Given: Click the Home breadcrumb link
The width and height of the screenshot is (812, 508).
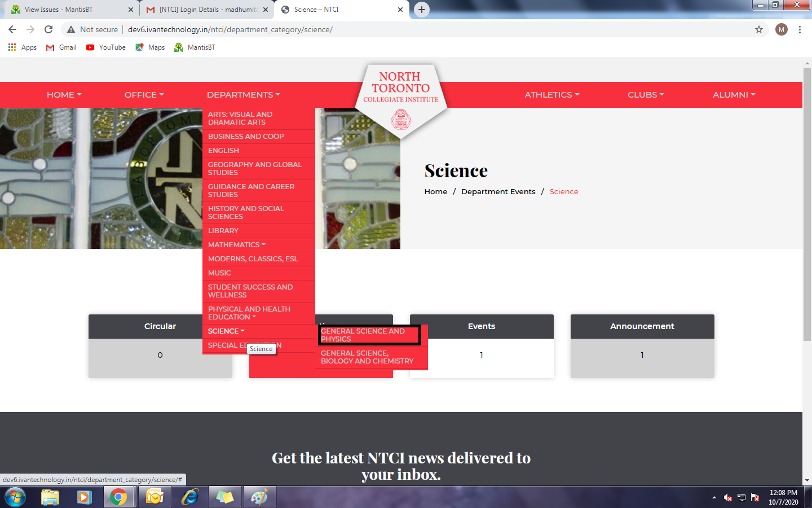Looking at the screenshot, I should coord(435,191).
